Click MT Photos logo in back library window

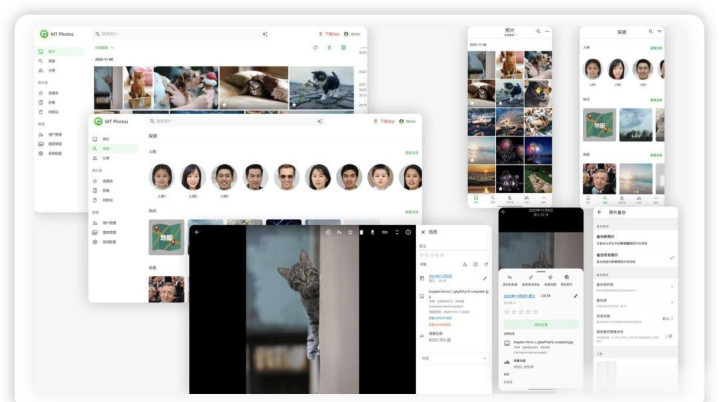pos(44,34)
